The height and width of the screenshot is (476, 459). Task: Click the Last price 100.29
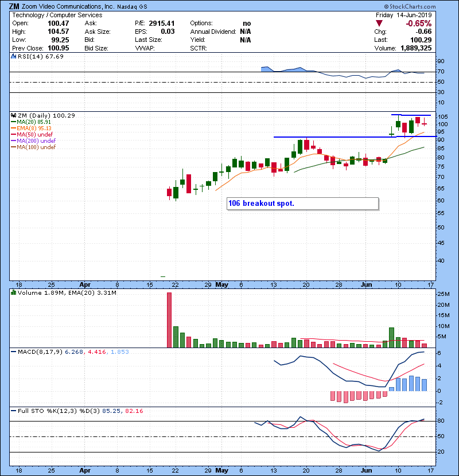pyautogui.click(x=421, y=40)
